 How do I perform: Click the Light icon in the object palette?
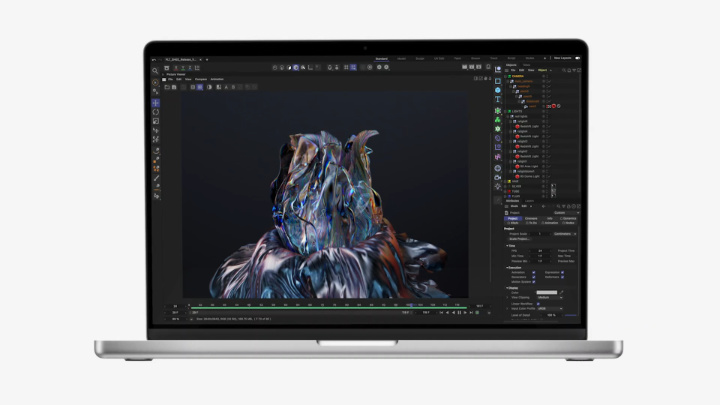(498, 186)
